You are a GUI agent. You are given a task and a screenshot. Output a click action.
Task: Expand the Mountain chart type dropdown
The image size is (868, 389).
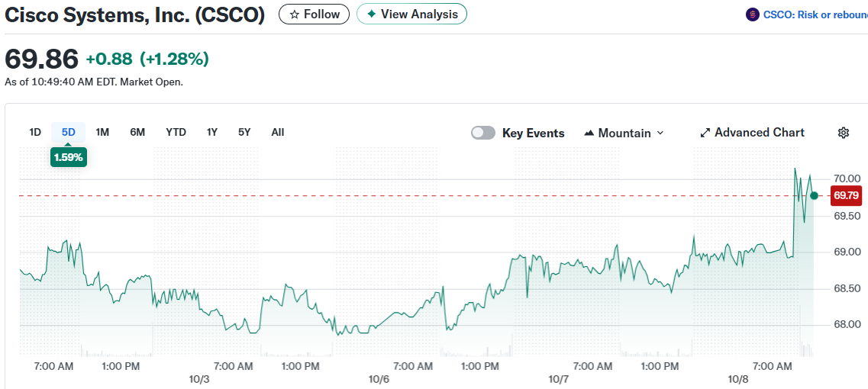(660, 133)
